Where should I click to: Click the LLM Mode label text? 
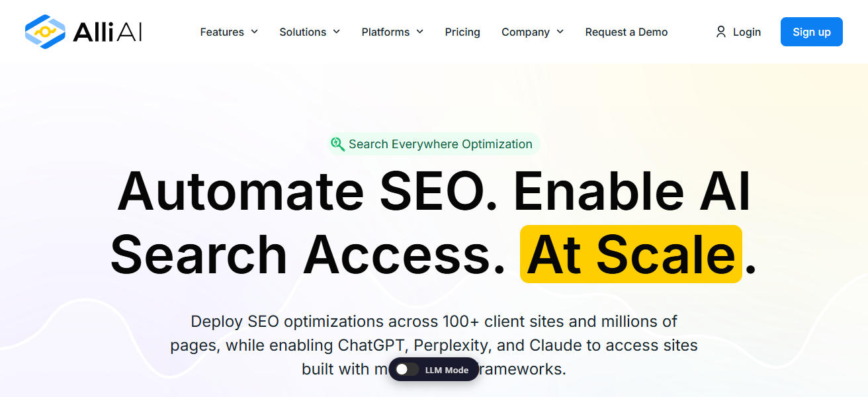point(447,370)
